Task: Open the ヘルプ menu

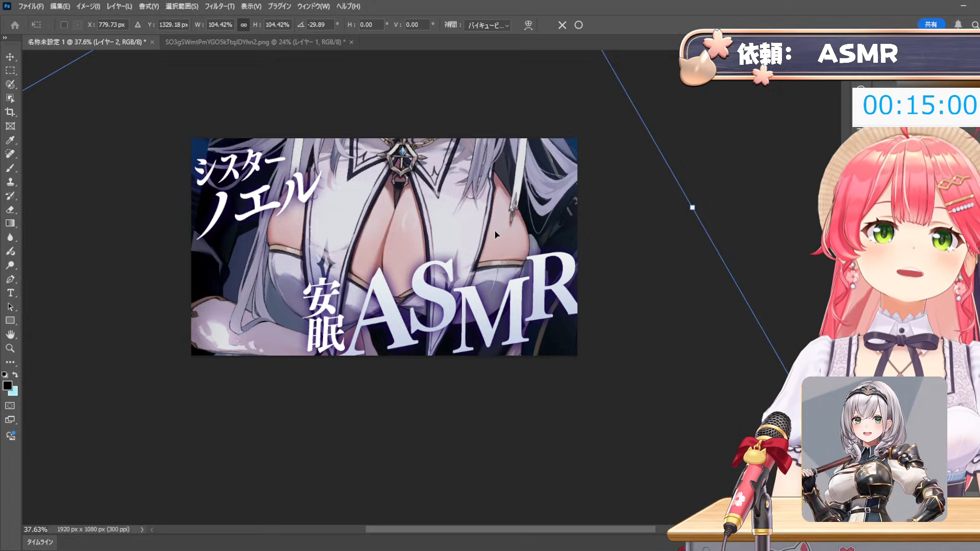Action: 348,6
